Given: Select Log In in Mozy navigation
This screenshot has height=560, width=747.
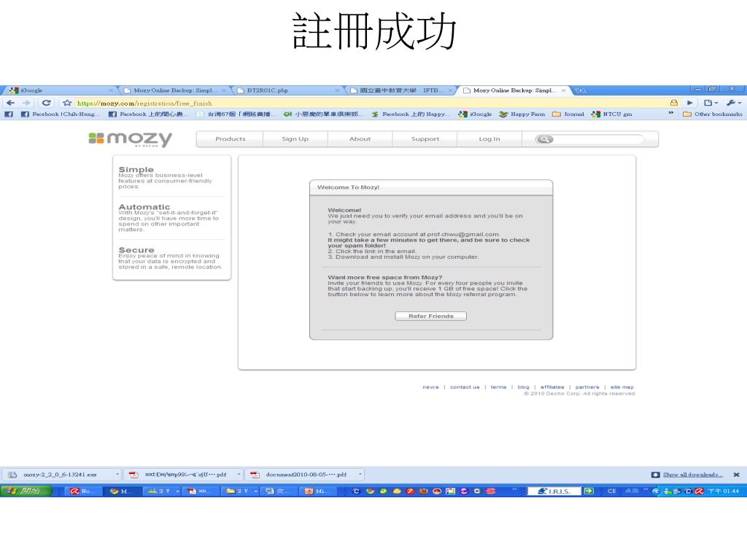Looking at the screenshot, I should coord(489,139).
